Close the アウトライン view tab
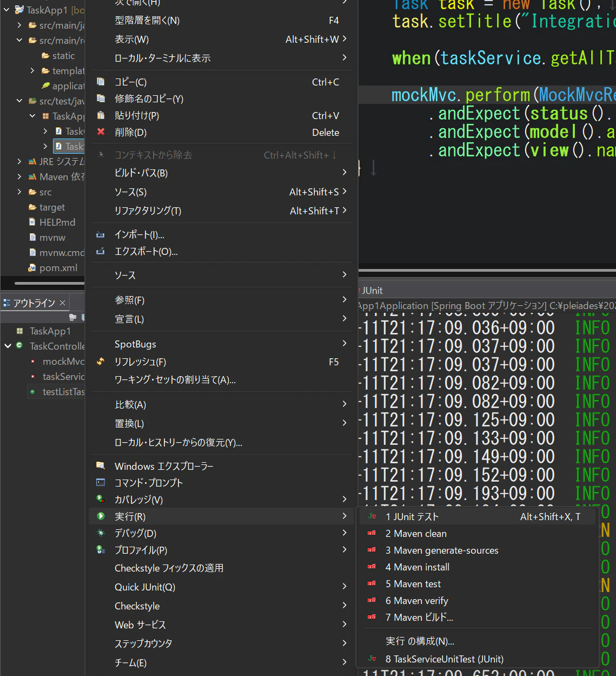 tap(62, 303)
